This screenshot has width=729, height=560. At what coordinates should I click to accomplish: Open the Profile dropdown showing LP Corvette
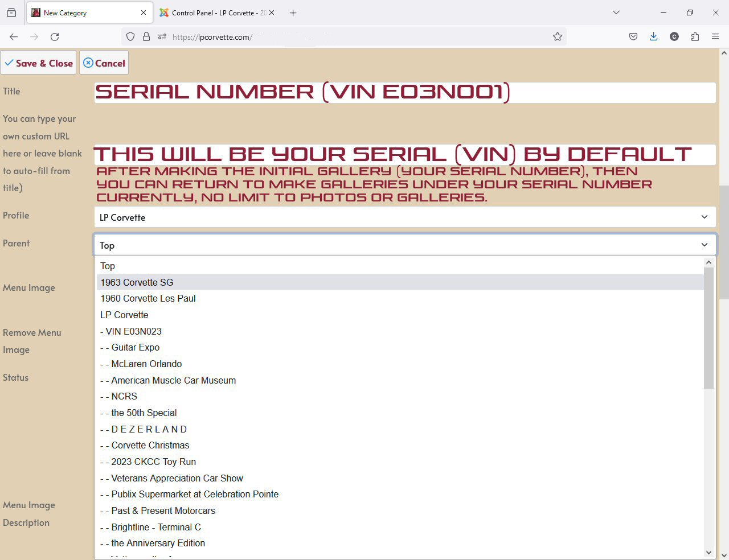(405, 217)
